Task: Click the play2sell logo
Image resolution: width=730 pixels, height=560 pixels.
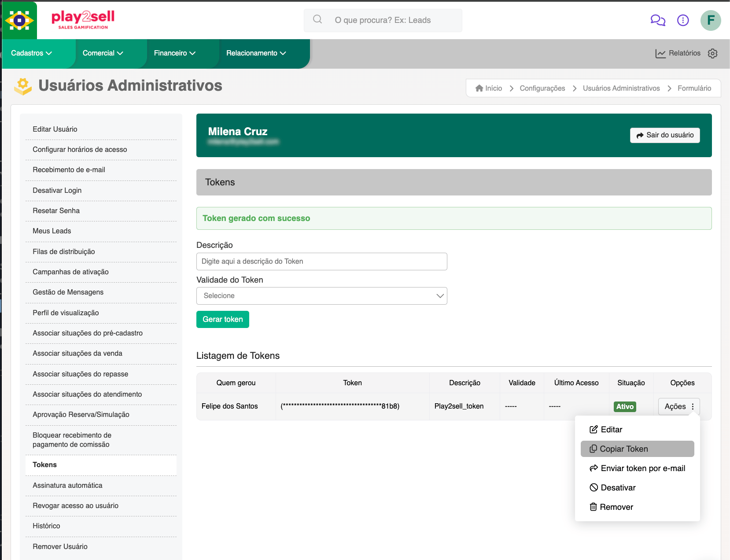Action: (x=83, y=20)
